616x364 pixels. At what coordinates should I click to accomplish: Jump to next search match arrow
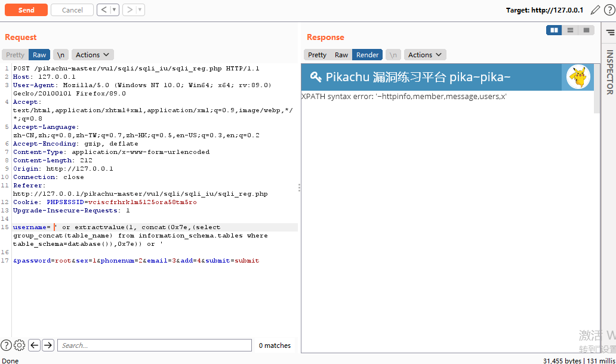tap(48, 345)
